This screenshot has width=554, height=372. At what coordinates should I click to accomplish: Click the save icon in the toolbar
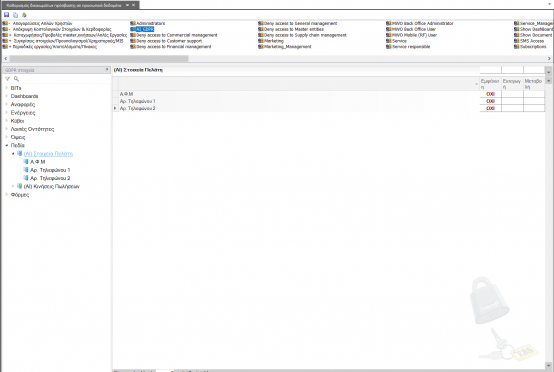pyautogui.click(x=6, y=15)
